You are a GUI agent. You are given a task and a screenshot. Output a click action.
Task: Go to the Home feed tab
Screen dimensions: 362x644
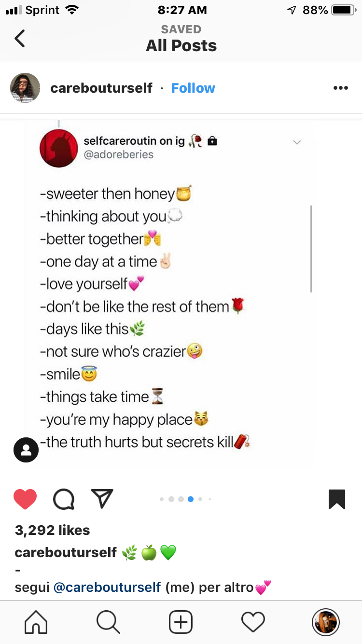[36, 622]
